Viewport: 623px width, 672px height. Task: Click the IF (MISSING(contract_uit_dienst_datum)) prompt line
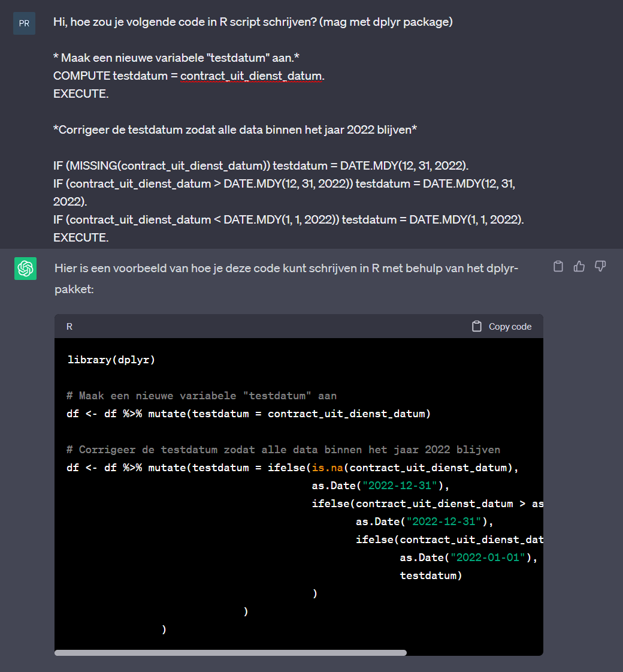(261, 166)
